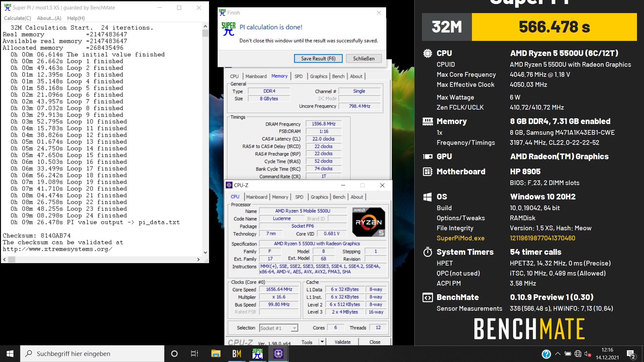Maximize the Super PI window

coord(179,8)
